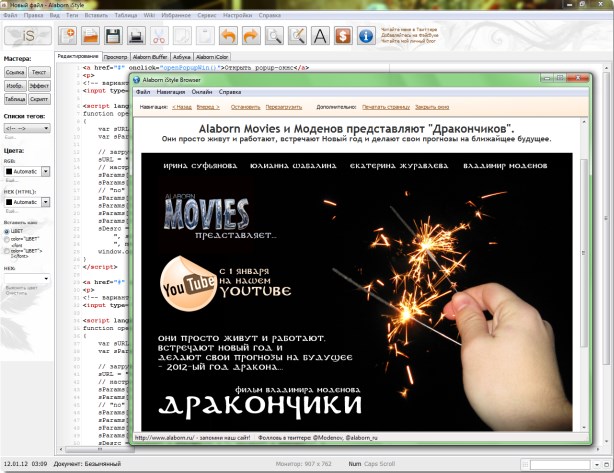Click the Печатать страницу link

(x=386, y=107)
